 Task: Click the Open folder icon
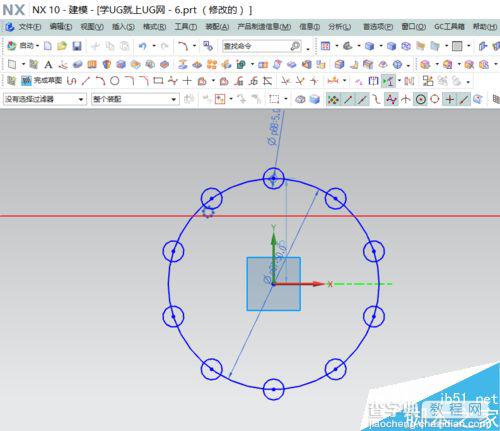click(x=62, y=46)
